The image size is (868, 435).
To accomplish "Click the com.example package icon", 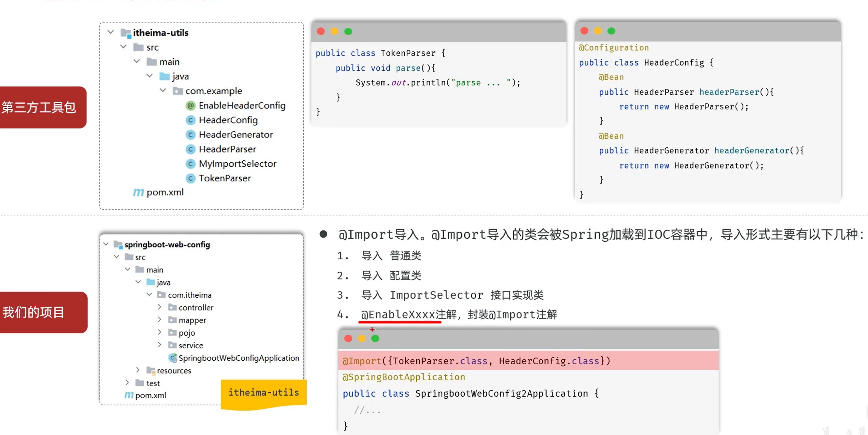I will click(177, 91).
